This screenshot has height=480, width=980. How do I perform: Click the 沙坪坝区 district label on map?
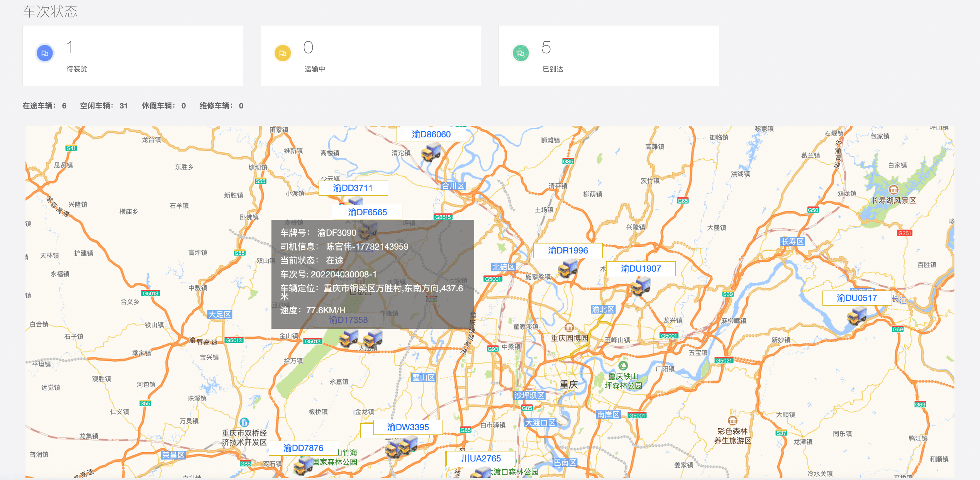click(x=529, y=395)
